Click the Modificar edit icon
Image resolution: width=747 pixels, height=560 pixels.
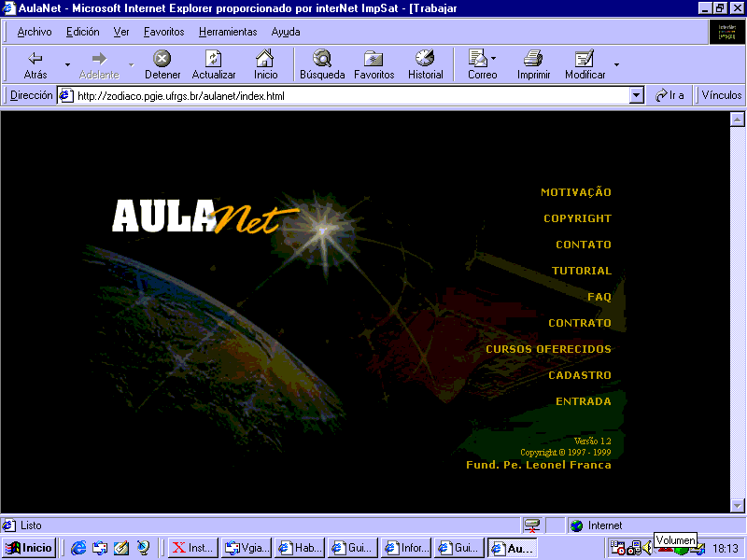click(585, 59)
